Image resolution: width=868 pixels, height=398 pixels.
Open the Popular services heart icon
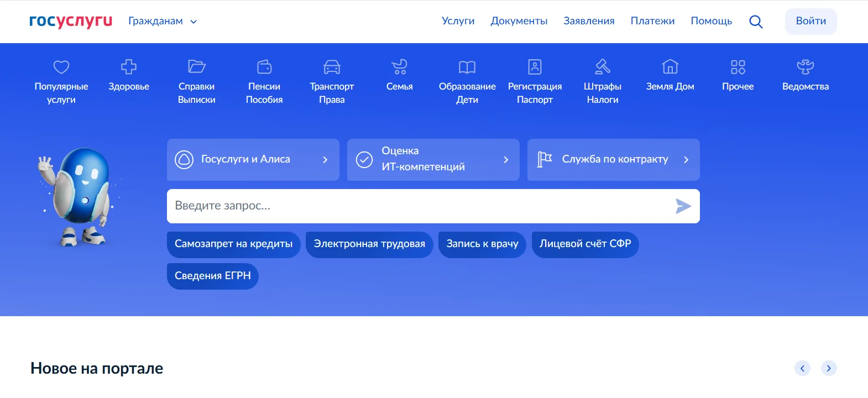[x=61, y=67]
